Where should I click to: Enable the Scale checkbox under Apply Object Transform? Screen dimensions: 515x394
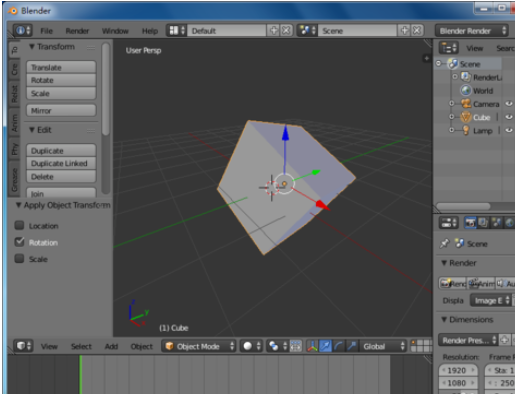coord(19,259)
